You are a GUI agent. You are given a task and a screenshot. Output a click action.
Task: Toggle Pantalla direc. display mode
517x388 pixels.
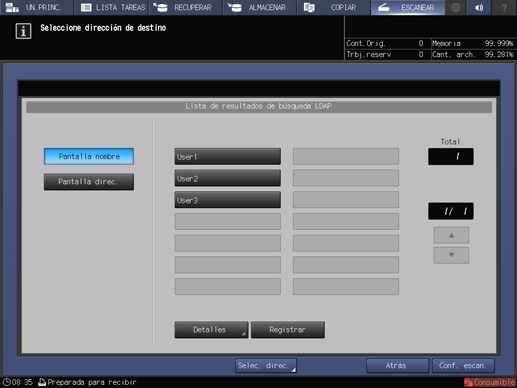tap(89, 182)
